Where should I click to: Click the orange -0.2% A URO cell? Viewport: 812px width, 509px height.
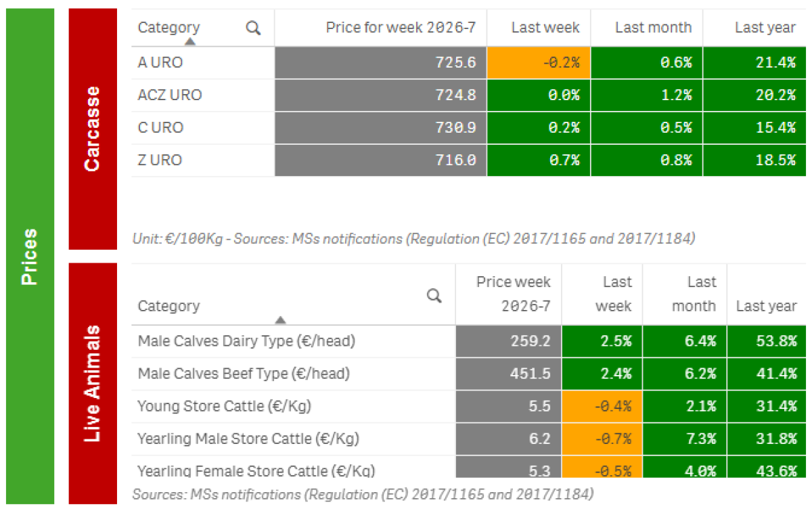[539, 63]
